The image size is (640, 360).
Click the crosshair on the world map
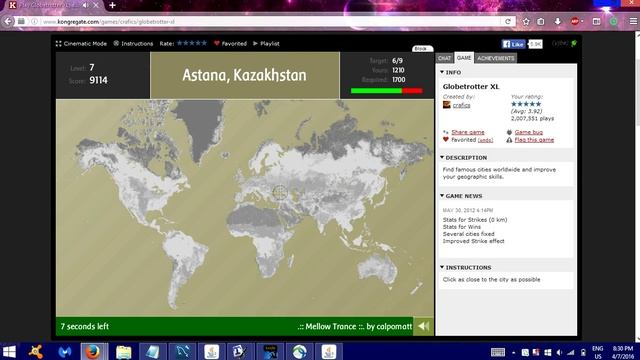280,192
